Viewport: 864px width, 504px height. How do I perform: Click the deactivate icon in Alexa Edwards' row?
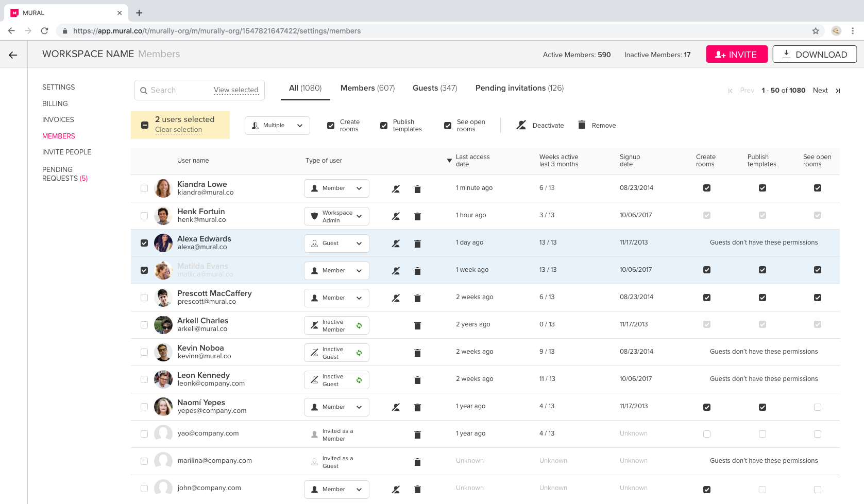[x=396, y=244]
